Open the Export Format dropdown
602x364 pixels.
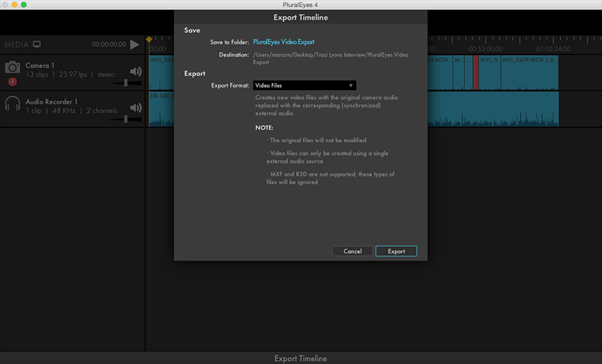click(x=305, y=85)
